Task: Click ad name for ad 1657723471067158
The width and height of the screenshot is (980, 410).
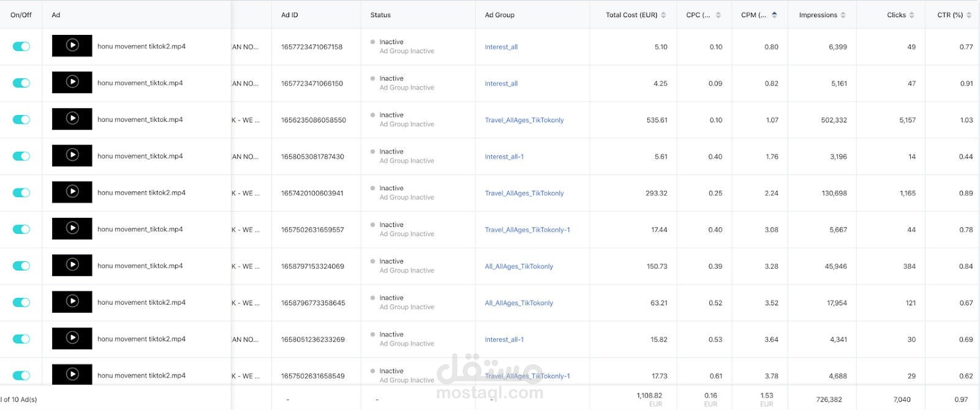Action: click(141, 47)
